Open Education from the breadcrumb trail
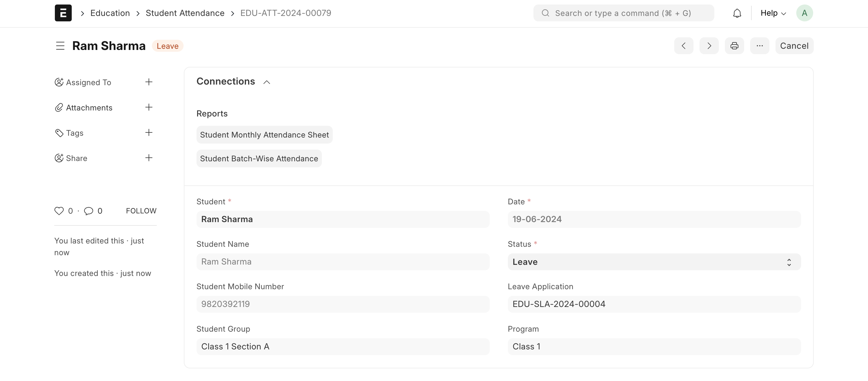 (x=110, y=13)
